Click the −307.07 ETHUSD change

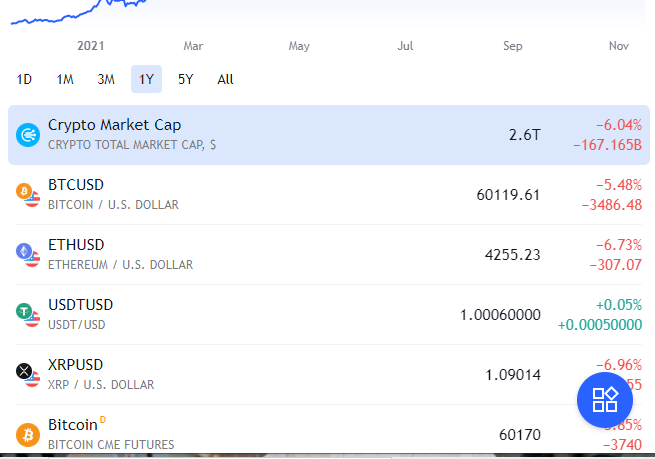pyautogui.click(x=615, y=265)
